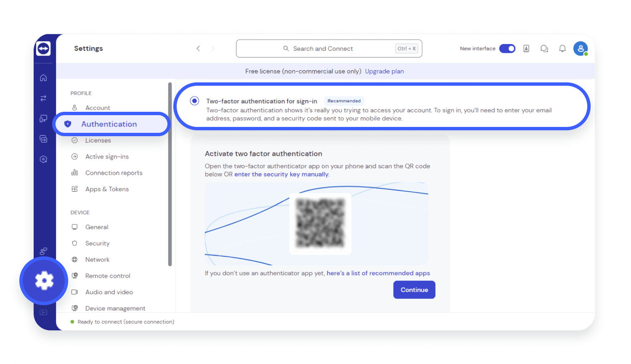Open the Remote management shield sidebar icon
This screenshot has height=364, width=631.
pos(43,159)
